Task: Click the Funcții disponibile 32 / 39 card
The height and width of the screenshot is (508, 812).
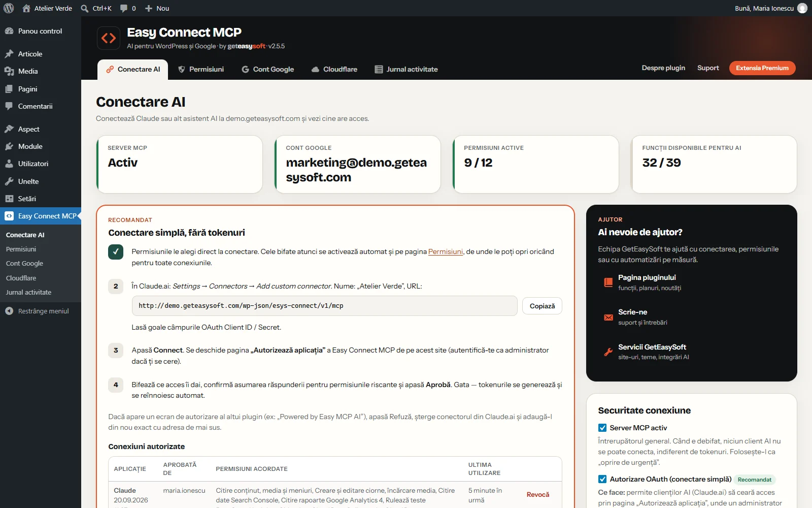Action: [714, 164]
